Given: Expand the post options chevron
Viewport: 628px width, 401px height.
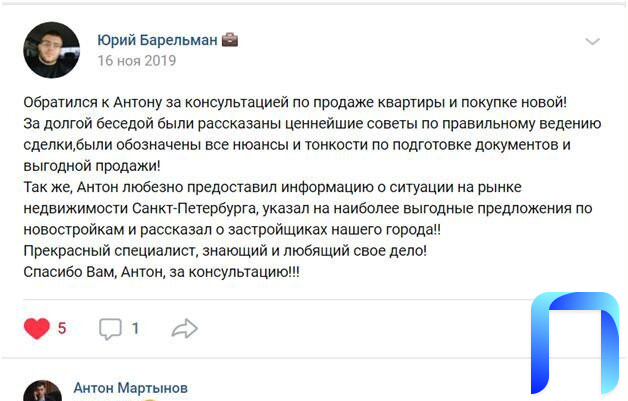Looking at the screenshot, I should (x=592, y=41).
